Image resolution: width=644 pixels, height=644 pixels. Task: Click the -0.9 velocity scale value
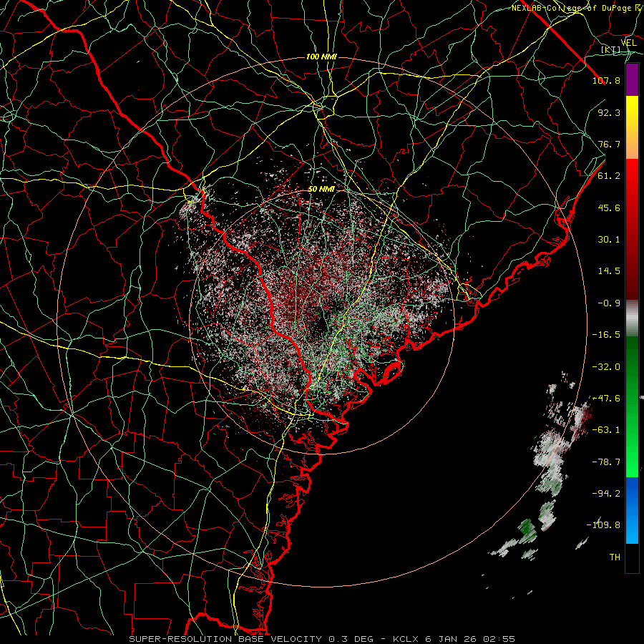pyautogui.click(x=609, y=303)
